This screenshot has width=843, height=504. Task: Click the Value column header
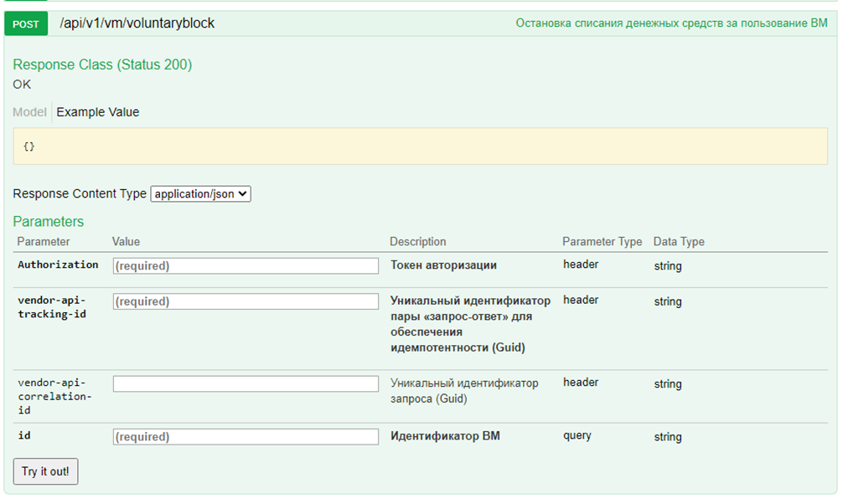[x=126, y=242]
